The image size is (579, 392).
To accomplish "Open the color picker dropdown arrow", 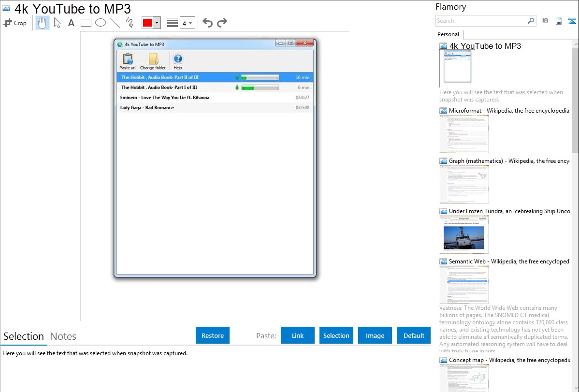I will (x=157, y=23).
